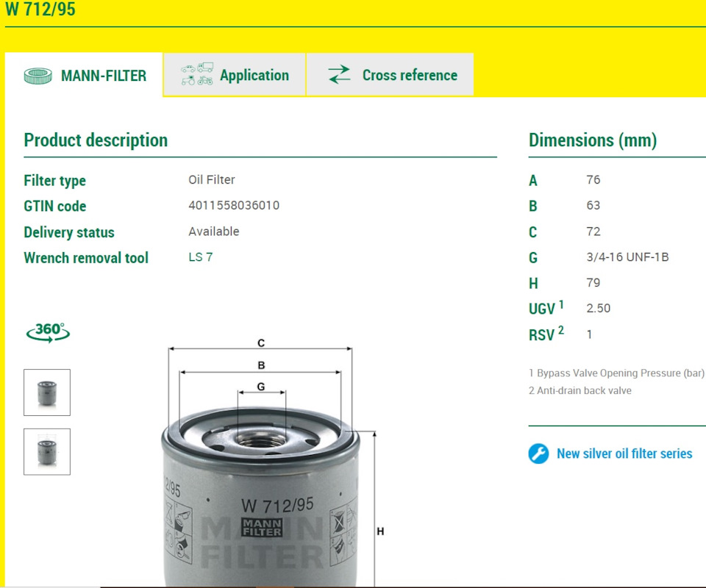The height and width of the screenshot is (588, 706).
Task: Click RSV value 1
Action: tap(589, 334)
